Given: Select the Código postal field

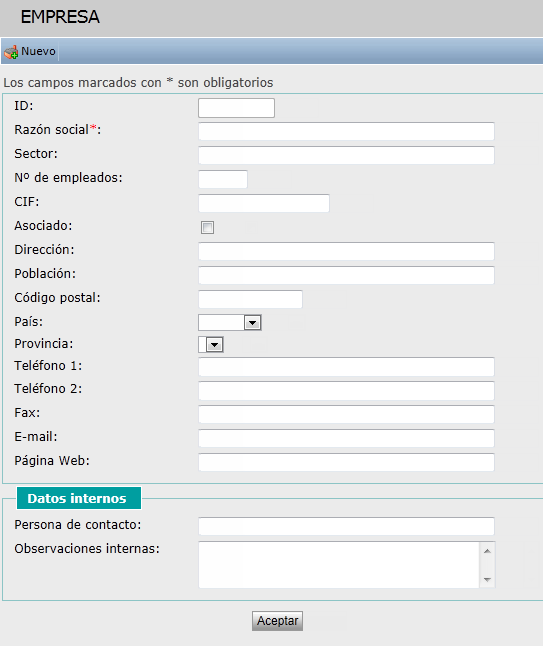Looking at the screenshot, I should (x=250, y=299).
